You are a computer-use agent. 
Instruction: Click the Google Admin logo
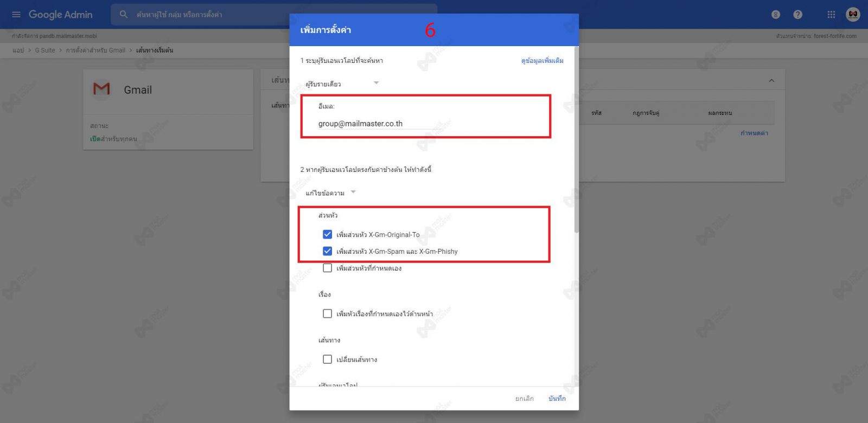click(x=60, y=15)
